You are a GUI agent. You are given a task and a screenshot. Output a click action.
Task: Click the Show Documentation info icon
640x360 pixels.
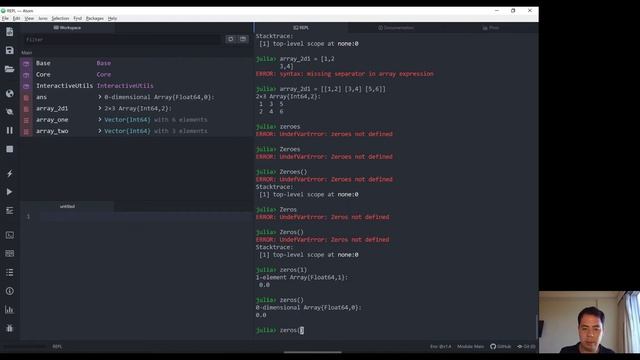[x=9, y=291]
